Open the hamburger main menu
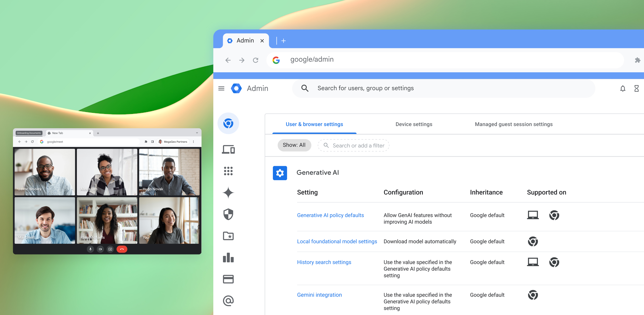The width and height of the screenshot is (644, 315). pyautogui.click(x=221, y=88)
